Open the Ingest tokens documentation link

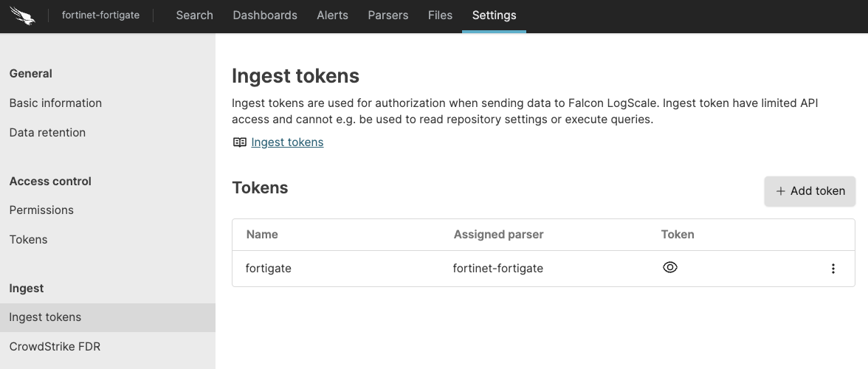(287, 142)
